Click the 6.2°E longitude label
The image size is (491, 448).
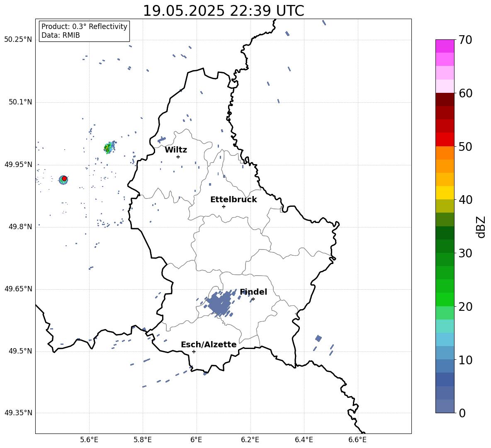[x=250, y=440]
